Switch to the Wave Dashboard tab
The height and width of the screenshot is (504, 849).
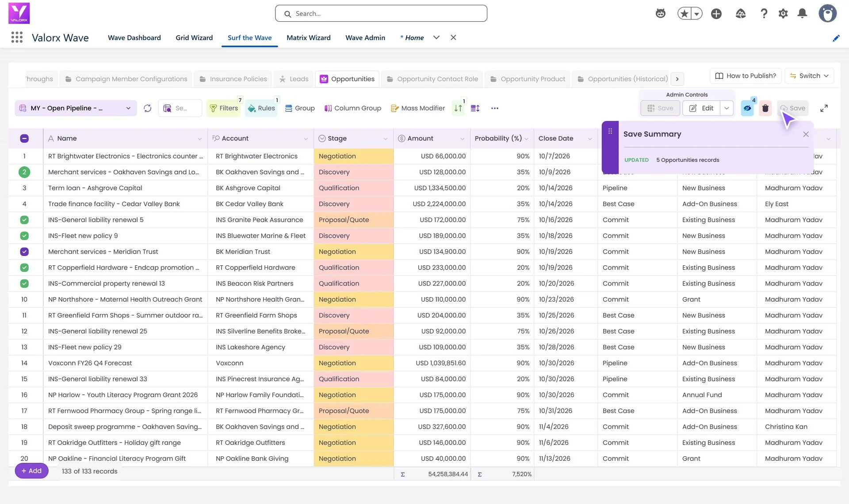134,38
